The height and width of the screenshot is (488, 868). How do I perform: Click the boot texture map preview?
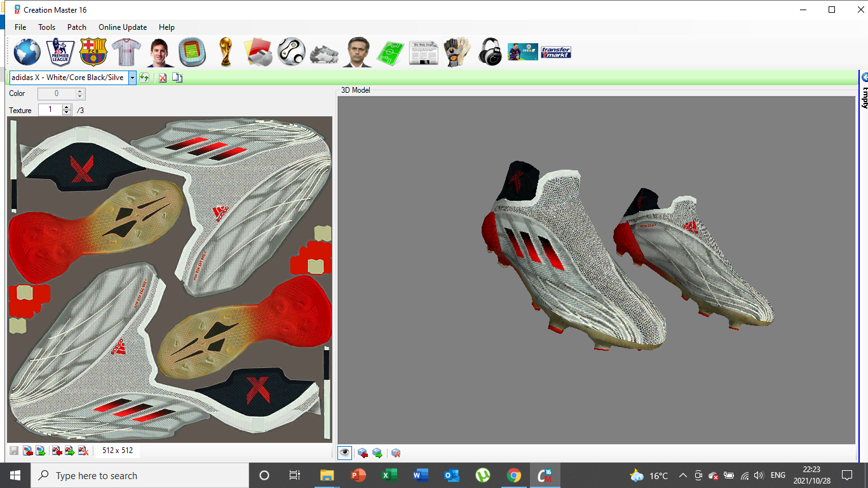tap(170, 280)
